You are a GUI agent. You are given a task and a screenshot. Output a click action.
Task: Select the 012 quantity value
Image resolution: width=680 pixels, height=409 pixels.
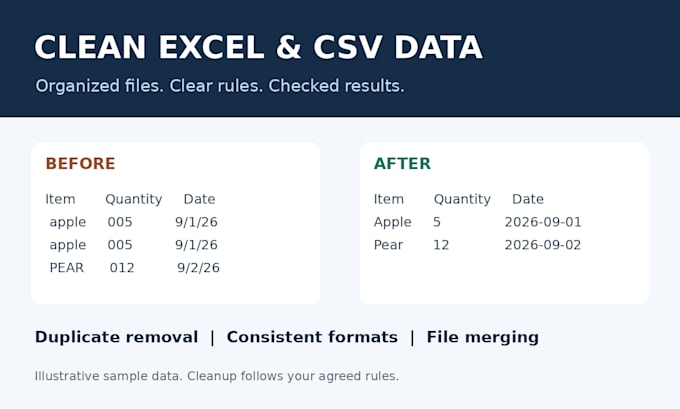click(x=122, y=268)
